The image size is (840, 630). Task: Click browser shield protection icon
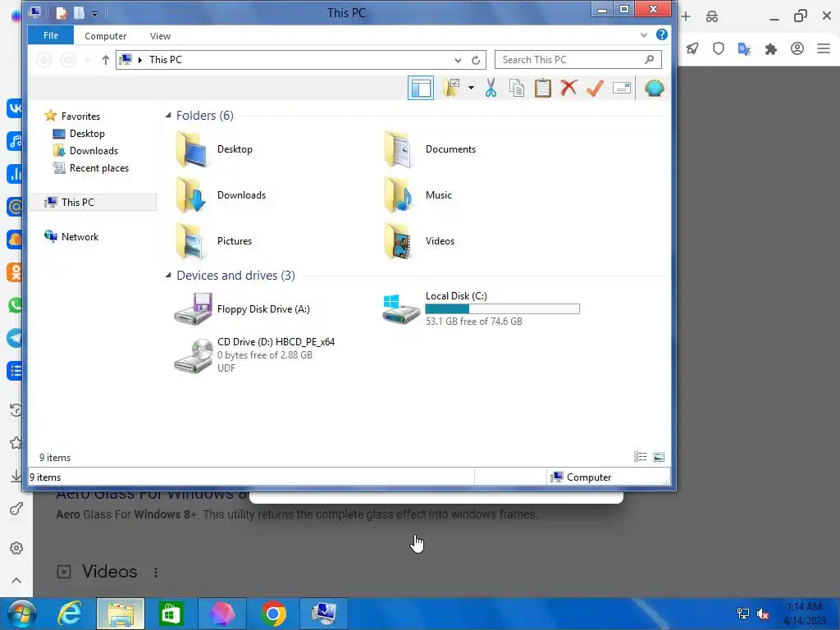tap(719, 48)
